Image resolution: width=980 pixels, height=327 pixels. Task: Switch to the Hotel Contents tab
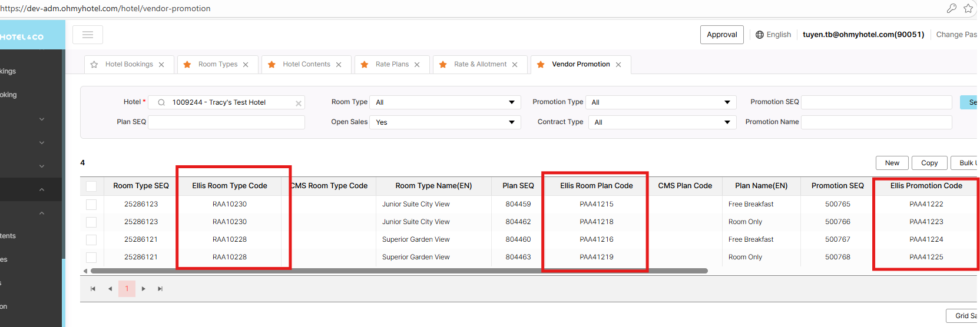coord(306,65)
